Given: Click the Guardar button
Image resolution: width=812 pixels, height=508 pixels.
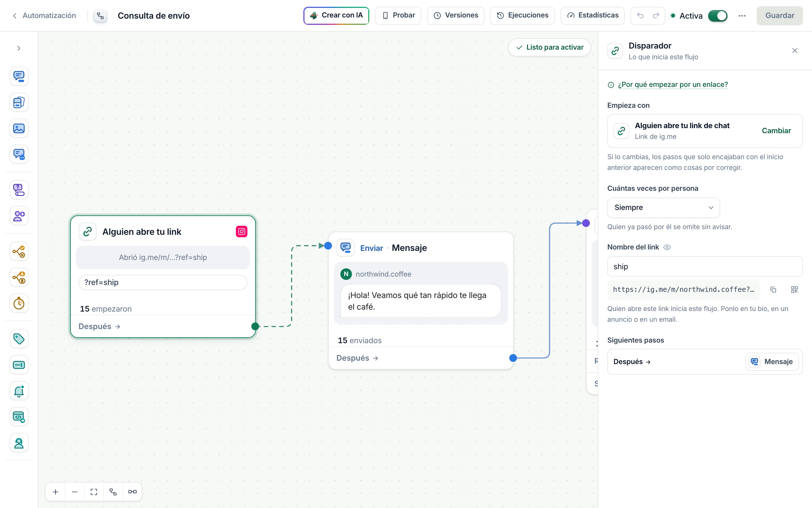Looking at the screenshot, I should pos(780,16).
